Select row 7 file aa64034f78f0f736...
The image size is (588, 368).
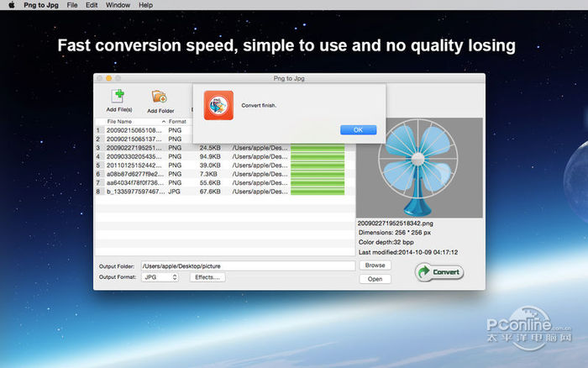135,182
